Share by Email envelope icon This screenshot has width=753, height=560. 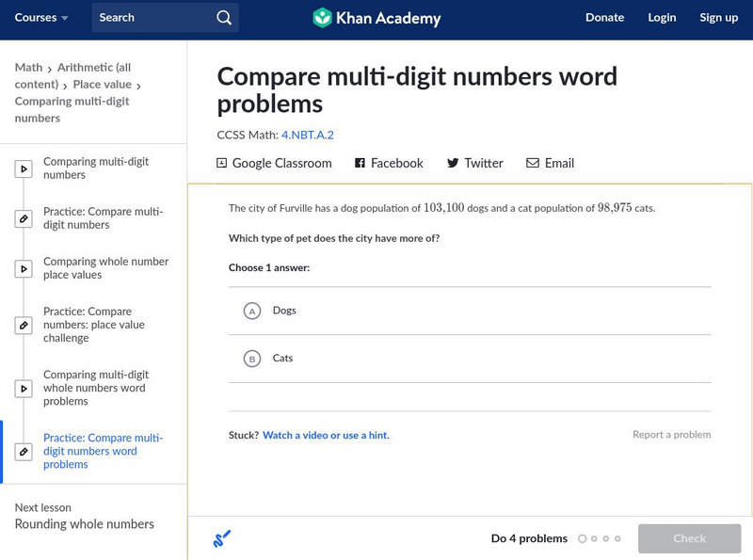click(533, 163)
